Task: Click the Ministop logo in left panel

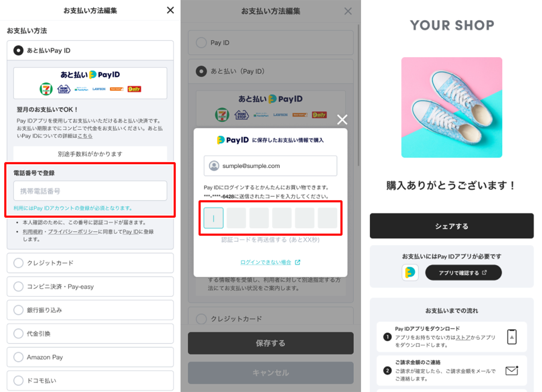Action: click(x=64, y=89)
